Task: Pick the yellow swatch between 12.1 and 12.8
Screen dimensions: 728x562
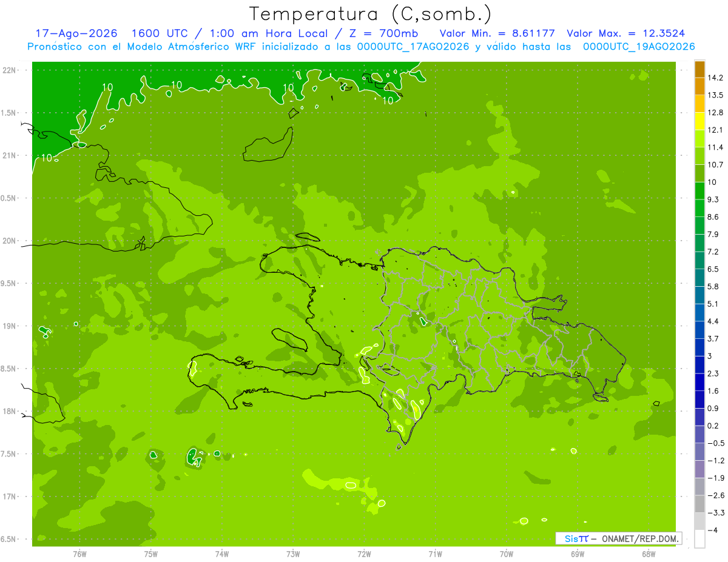Action: coord(699,121)
